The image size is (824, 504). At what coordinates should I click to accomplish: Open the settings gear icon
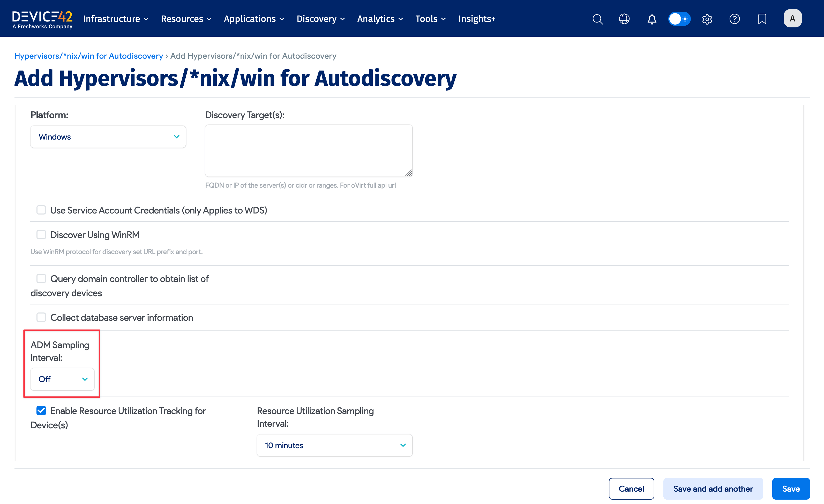pyautogui.click(x=707, y=19)
